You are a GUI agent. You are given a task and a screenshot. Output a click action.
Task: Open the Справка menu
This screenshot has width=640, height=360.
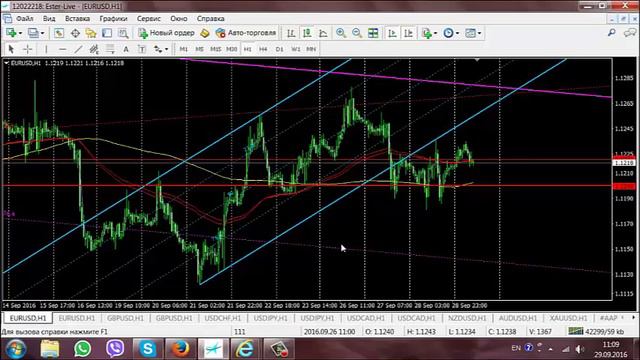coord(210,19)
